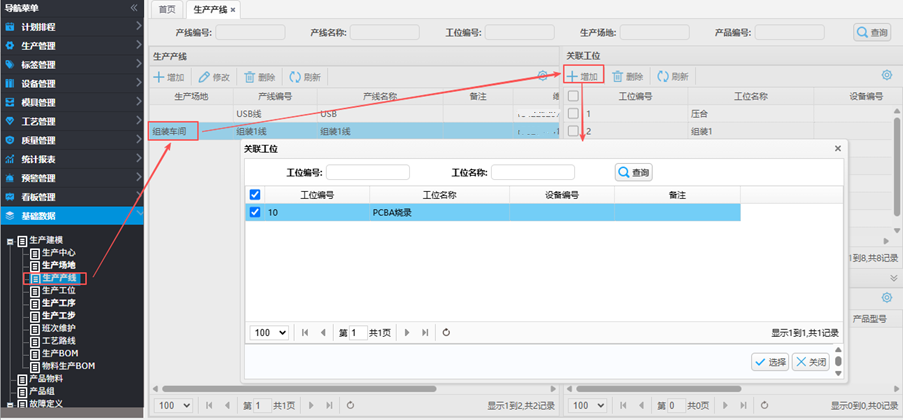Go to dialog next page
The image size is (903, 420).
coord(407,332)
